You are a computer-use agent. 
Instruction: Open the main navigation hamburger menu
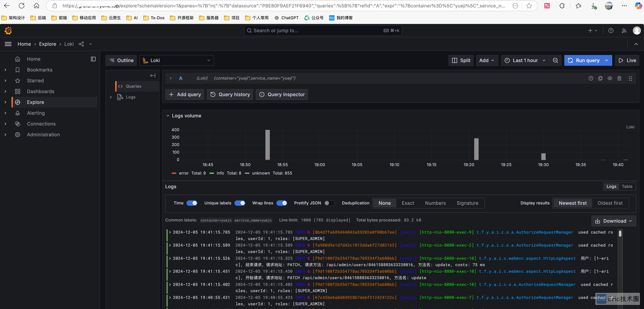8,44
